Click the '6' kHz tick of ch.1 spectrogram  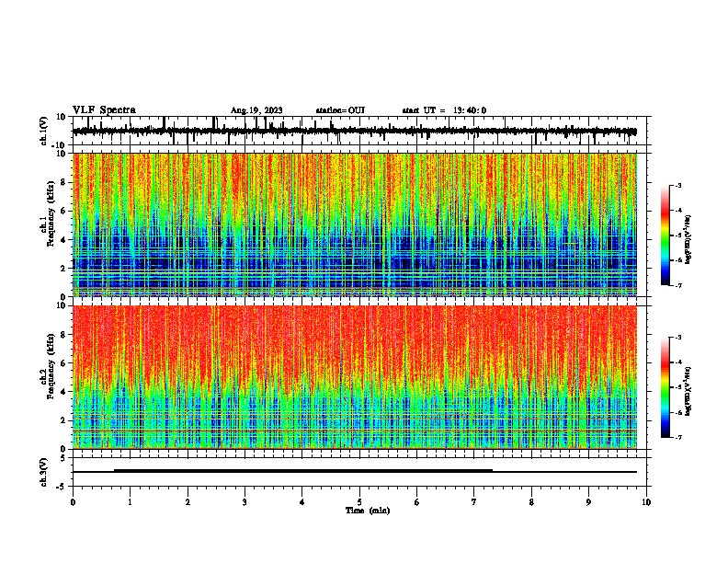64,211
